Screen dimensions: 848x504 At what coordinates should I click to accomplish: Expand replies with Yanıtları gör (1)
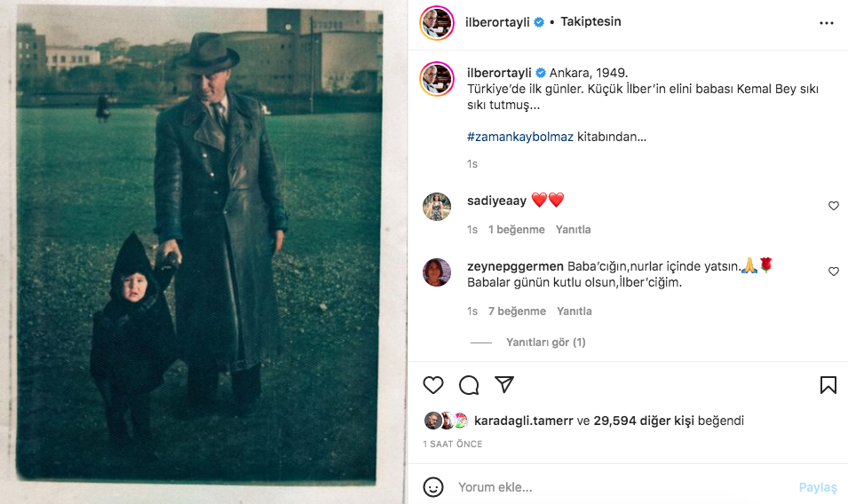(x=545, y=343)
